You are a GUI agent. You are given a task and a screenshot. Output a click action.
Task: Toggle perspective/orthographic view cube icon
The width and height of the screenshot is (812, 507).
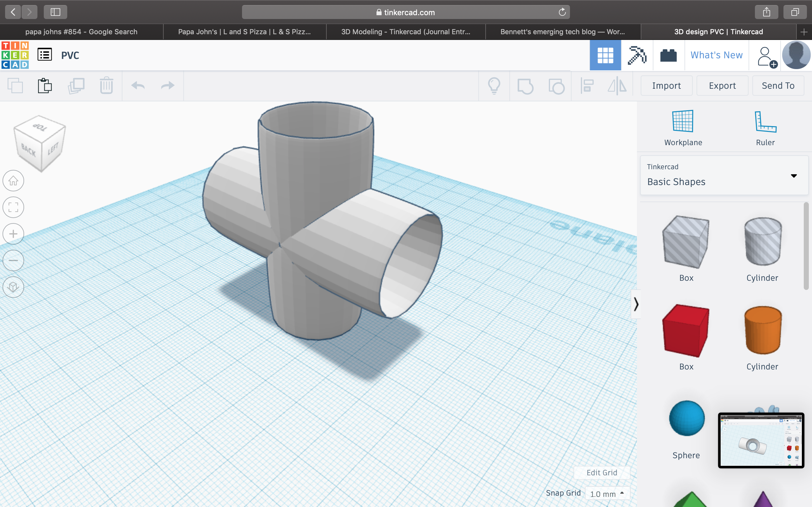pos(13,287)
